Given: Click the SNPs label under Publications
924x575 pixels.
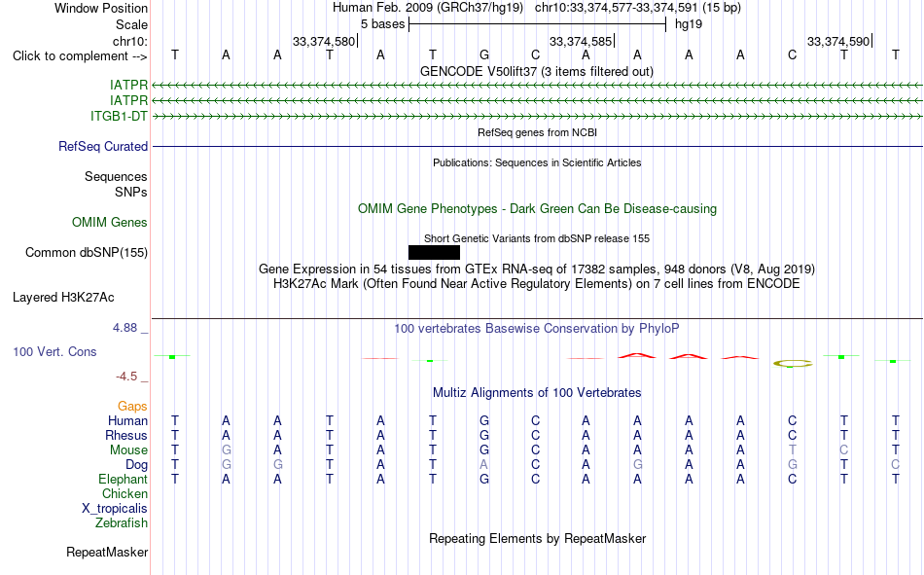Looking at the screenshot, I should click(x=131, y=193).
